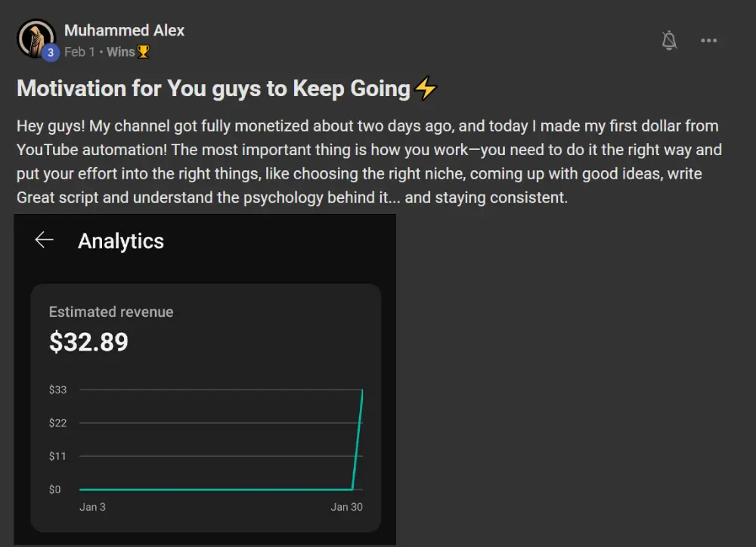Viewport: 756px width, 547px height.
Task: Click the lightning bolt emoji in title
Action: click(x=426, y=89)
